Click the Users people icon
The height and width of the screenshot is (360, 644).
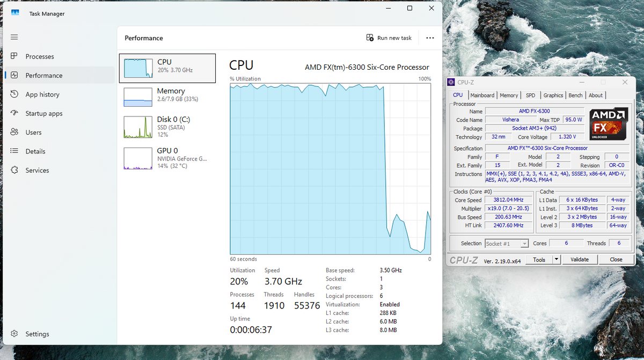pos(14,132)
